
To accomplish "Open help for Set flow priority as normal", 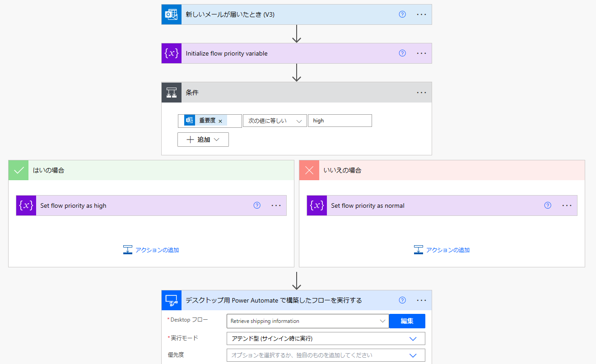I will (x=548, y=205).
